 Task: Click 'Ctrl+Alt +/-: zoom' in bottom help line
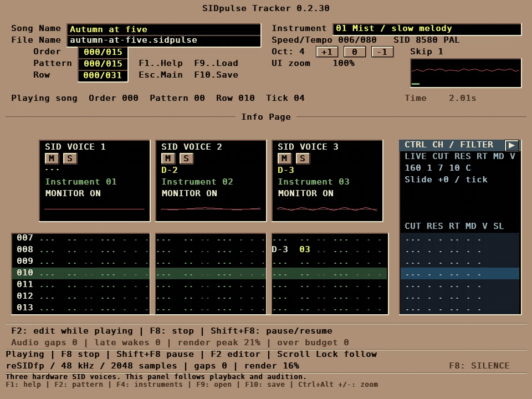(x=338, y=385)
